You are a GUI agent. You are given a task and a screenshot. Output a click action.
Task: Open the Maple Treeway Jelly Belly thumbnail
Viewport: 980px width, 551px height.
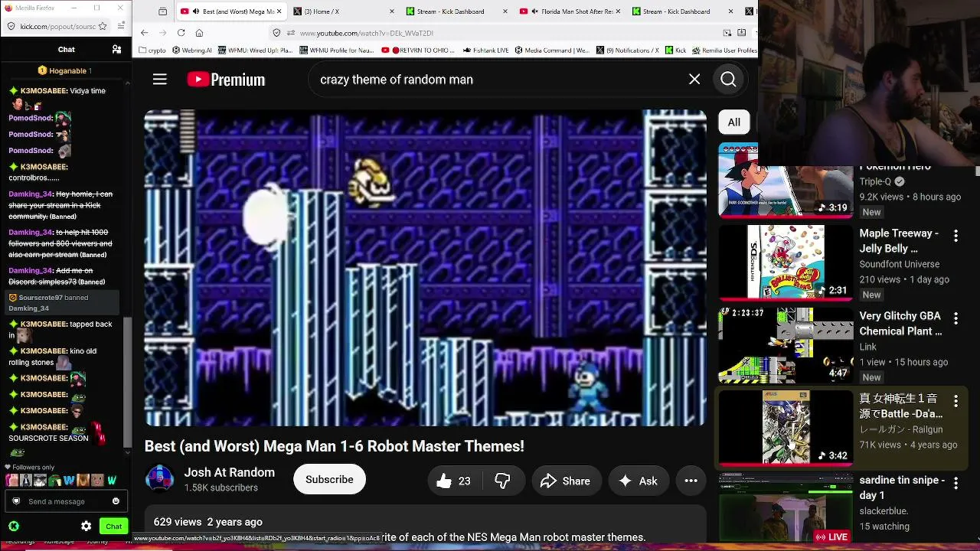coord(786,262)
